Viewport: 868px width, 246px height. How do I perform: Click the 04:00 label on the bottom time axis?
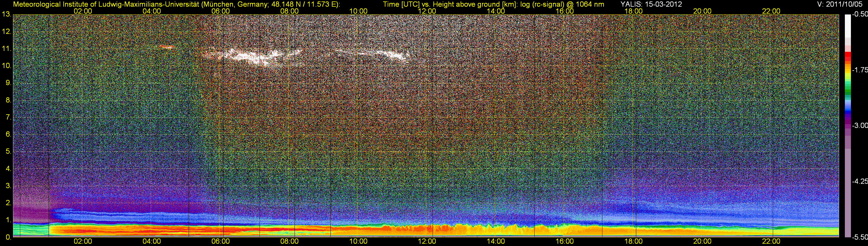[x=152, y=241]
